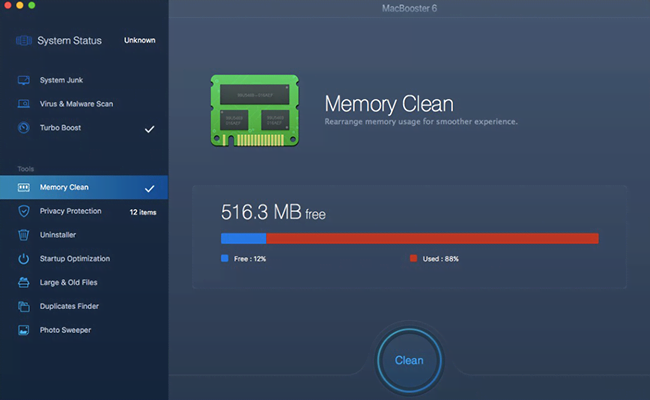650x400 pixels.
Task: Click the Virus & Malware Scan icon
Action: pos(24,104)
